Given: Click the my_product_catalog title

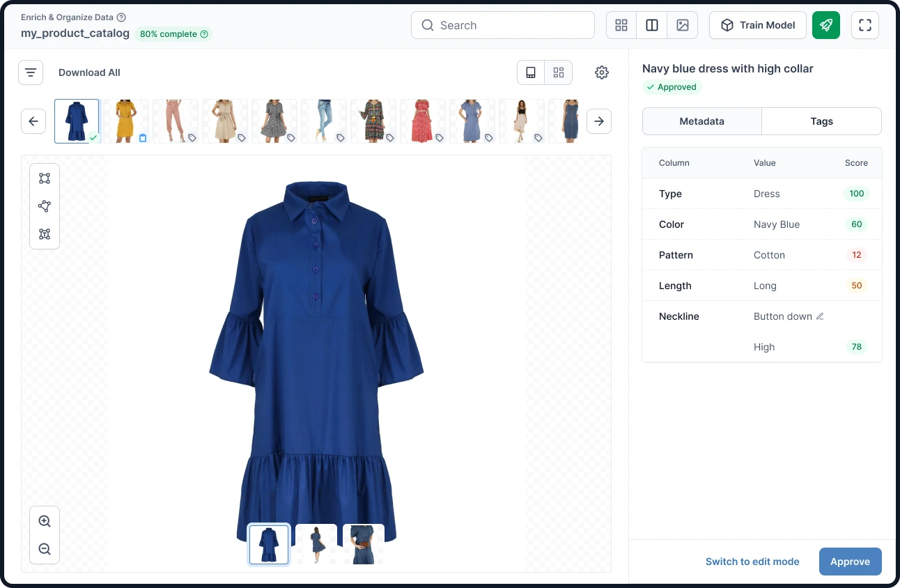Looking at the screenshot, I should (x=75, y=33).
